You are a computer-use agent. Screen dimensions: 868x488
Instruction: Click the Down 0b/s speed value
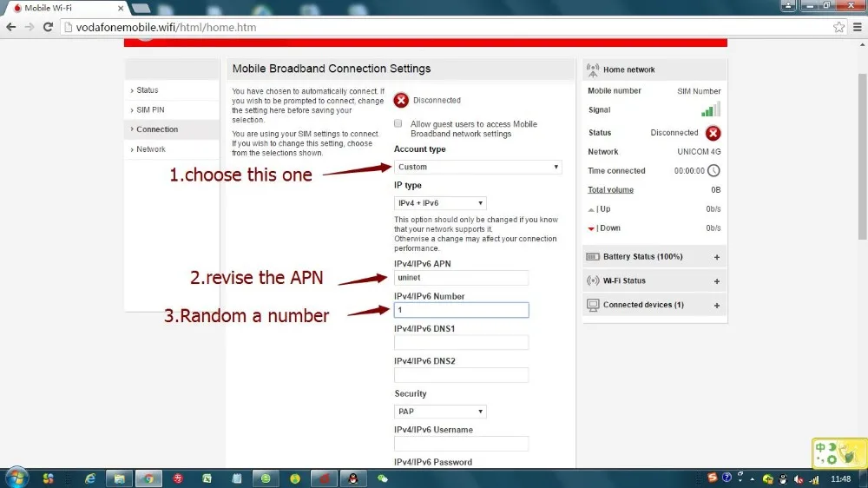(713, 228)
